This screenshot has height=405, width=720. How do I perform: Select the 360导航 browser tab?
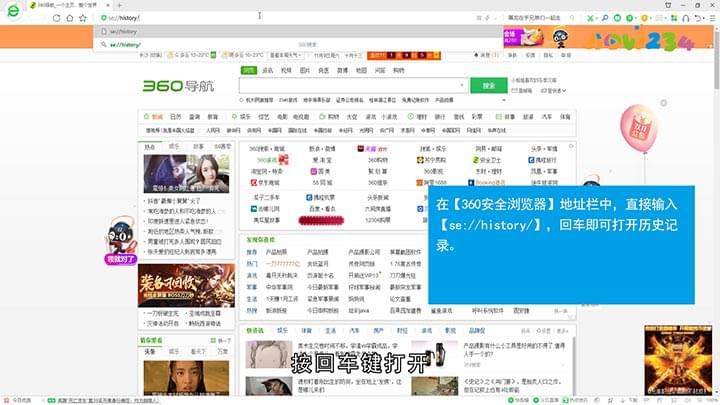pyautogui.click(x=68, y=6)
